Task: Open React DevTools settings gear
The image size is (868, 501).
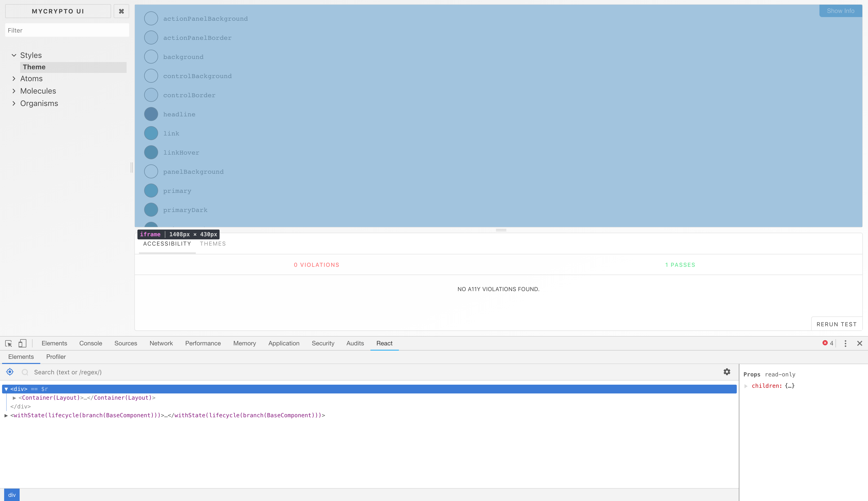Action: pyautogui.click(x=727, y=372)
